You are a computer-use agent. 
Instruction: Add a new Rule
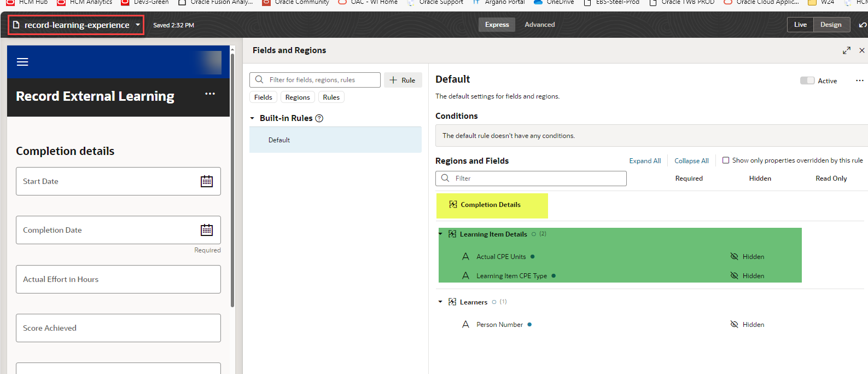click(403, 80)
